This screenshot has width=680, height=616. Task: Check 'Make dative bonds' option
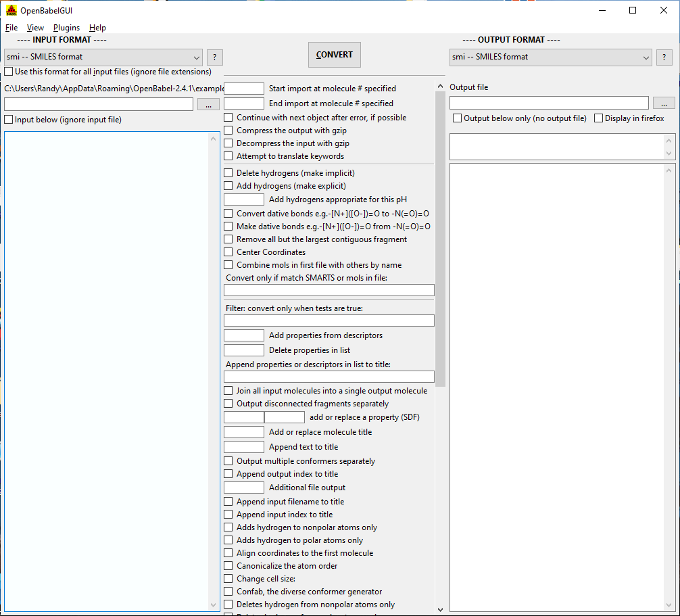[x=228, y=227]
